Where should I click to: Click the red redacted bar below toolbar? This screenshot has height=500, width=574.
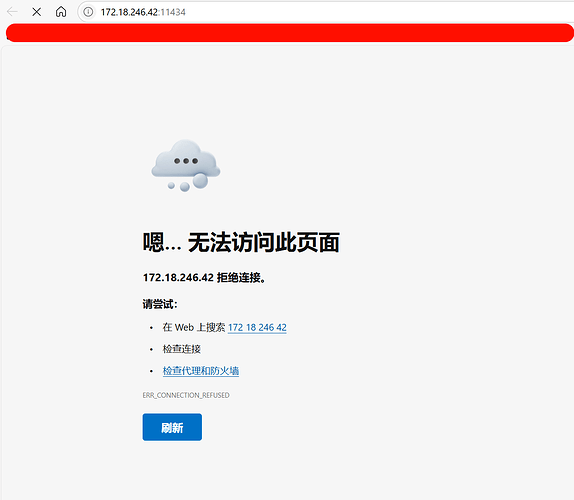pyautogui.click(x=290, y=33)
